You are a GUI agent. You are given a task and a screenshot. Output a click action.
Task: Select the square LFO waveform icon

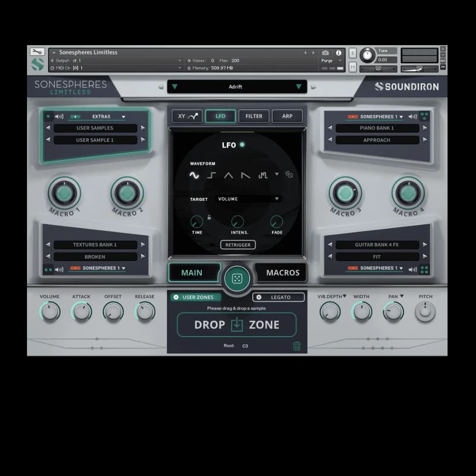pyautogui.click(x=211, y=175)
